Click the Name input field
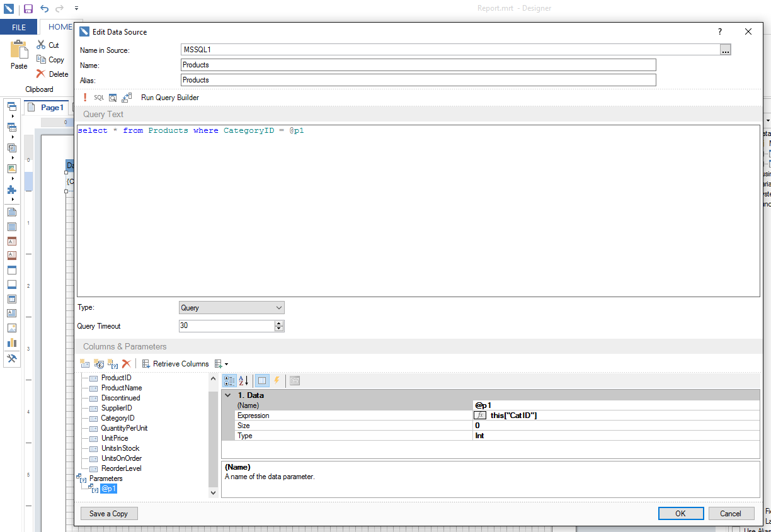The height and width of the screenshot is (532, 771). pyautogui.click(x=418, y=65)
